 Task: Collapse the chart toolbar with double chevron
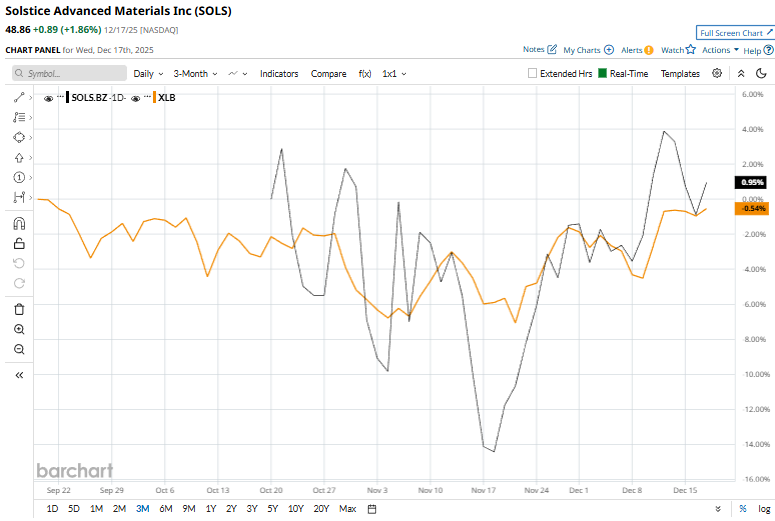click(741, 73)
